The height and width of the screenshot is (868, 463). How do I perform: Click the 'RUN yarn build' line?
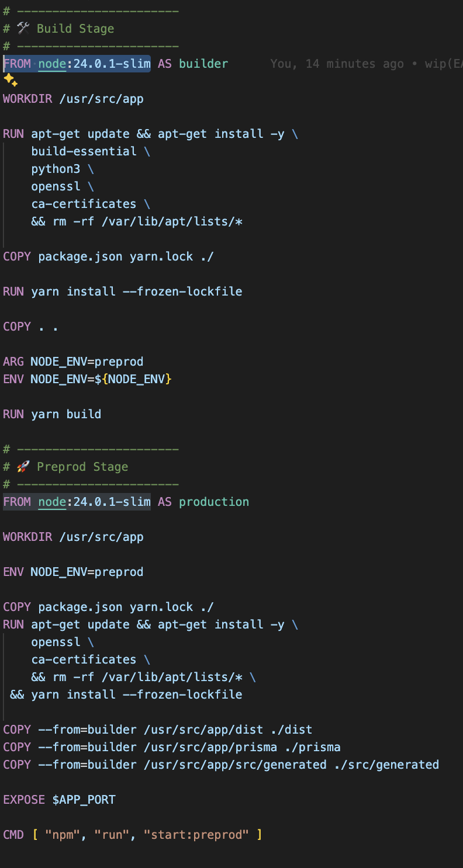click(52, 414)
